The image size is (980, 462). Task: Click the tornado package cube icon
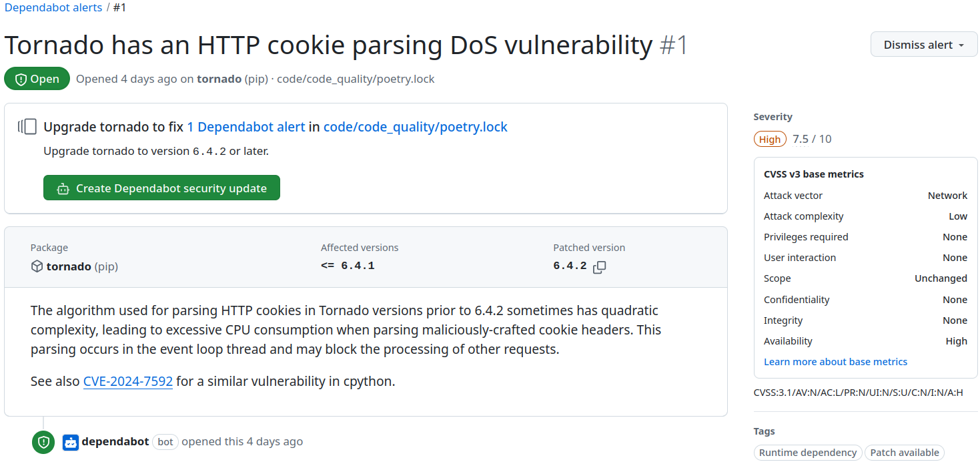[37, 266]
